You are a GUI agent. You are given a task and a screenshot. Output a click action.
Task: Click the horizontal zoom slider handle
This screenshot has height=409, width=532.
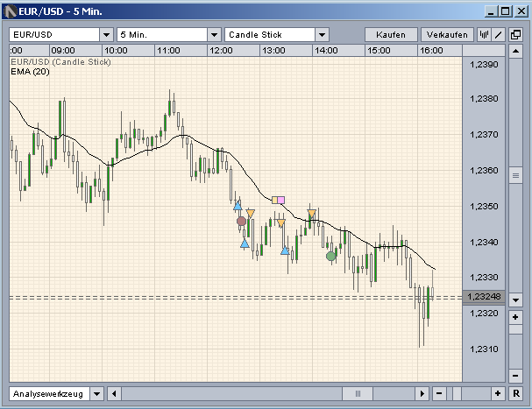click(x=457, y=394)
